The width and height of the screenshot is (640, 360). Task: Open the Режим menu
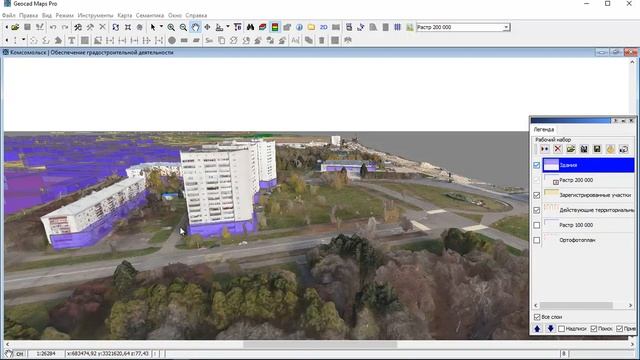click(x=64, y=16)
